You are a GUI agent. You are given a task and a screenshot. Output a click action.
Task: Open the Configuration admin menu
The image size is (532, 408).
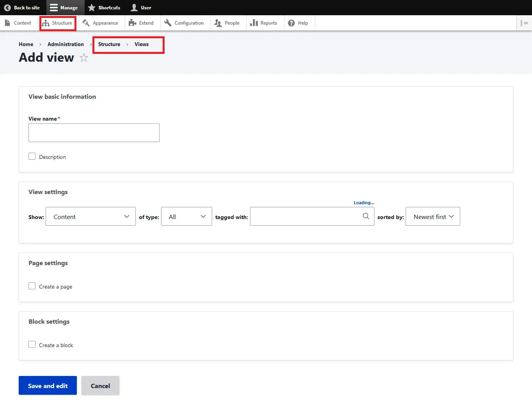(x=184, y=23)
